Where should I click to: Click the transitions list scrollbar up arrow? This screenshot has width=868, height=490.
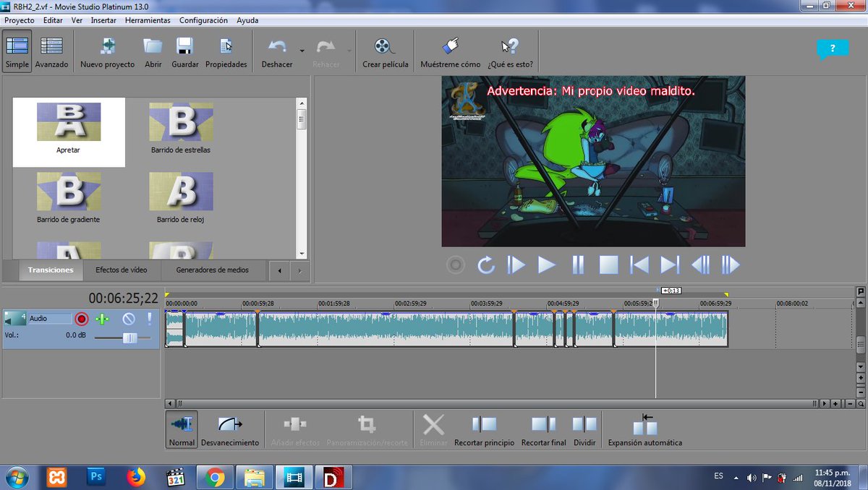(302, 103)
